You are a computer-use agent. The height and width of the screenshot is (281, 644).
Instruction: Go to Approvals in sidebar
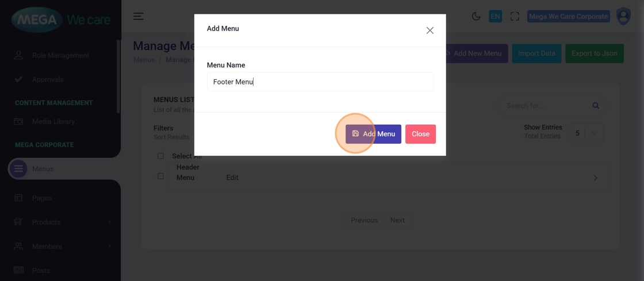pyautogui.click(x=48, y=80)
